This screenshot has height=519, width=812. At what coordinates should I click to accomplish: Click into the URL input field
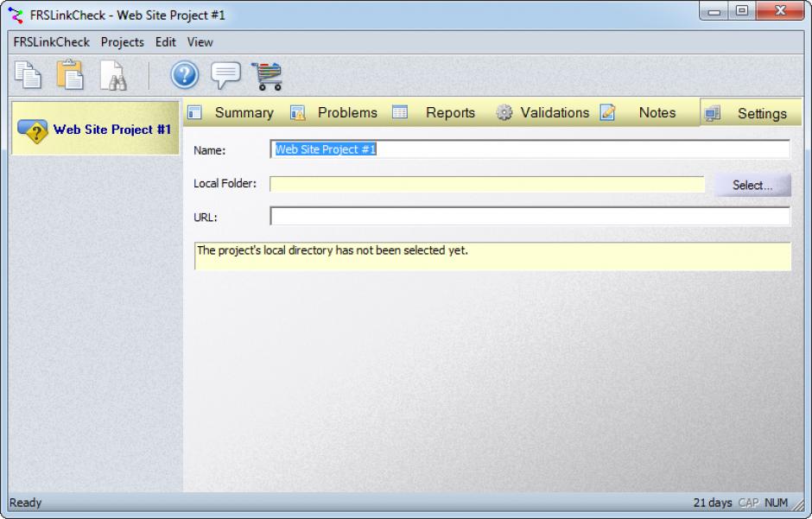click(530, 216)
